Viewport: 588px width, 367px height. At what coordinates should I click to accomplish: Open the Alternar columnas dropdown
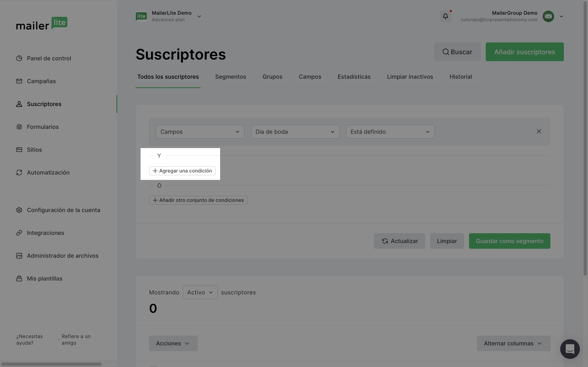513,343
